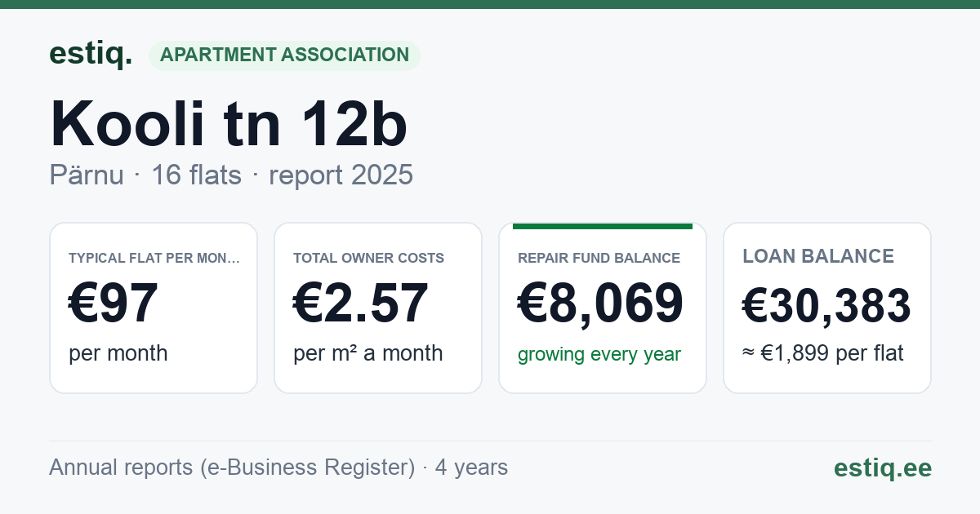Select the 'per month' caption under €97

pos(118,353)
